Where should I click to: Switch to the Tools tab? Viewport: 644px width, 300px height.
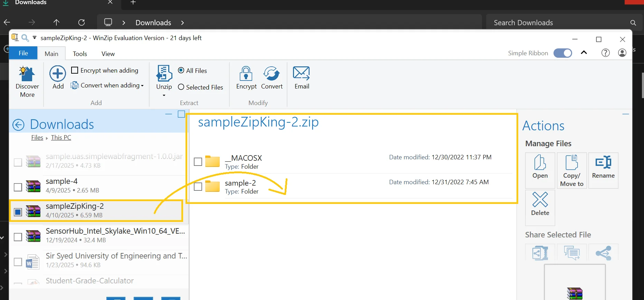[80, 54]
